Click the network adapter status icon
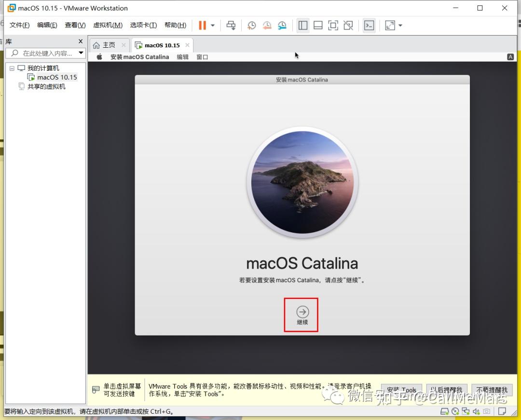 pyautogui.click(x=466, y=412)
